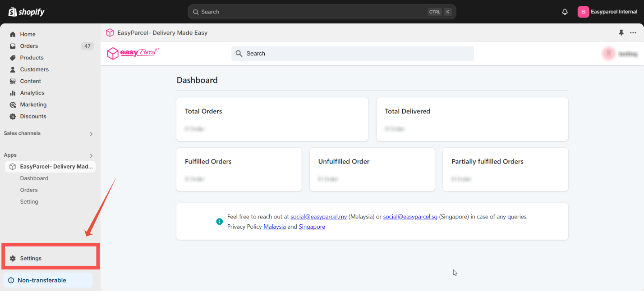Click the social@easyparcel.my email link

[318, 217]
